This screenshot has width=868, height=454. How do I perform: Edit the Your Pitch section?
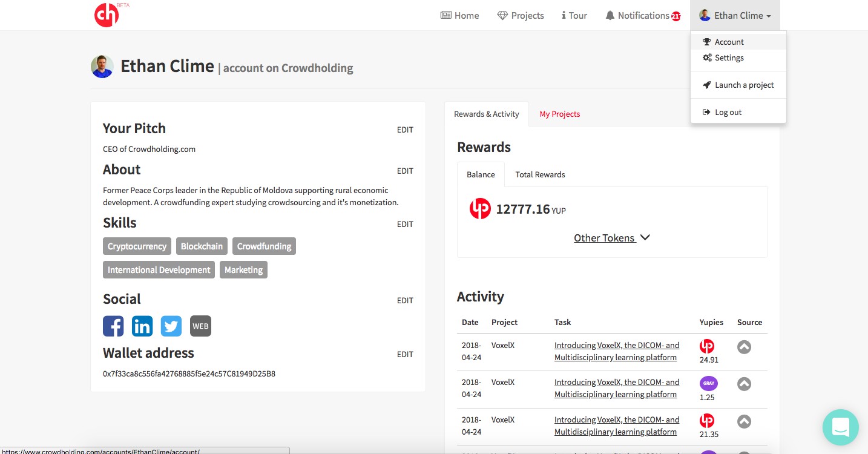(x=405, y=130)
